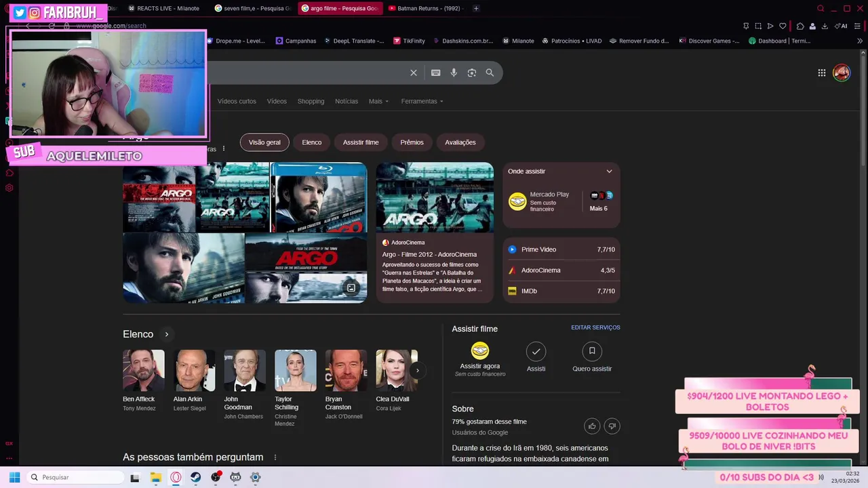
Task: Open the IMDb 7,7/10 rating row
Action: (561, 291)
